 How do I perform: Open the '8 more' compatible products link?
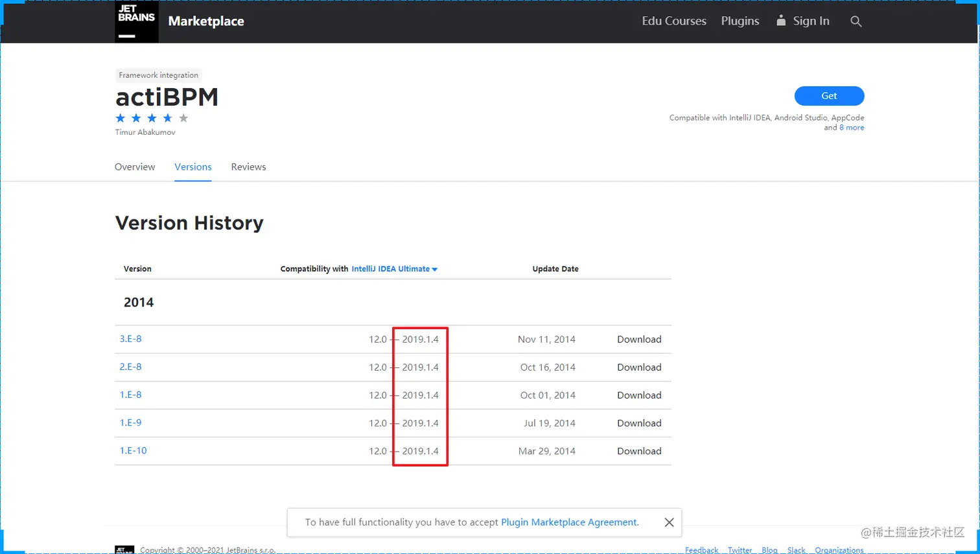852,128
